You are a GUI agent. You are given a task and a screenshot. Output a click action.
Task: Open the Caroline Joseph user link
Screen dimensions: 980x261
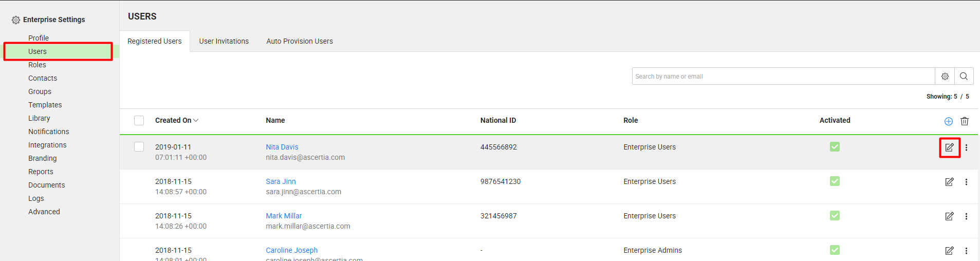291,250
